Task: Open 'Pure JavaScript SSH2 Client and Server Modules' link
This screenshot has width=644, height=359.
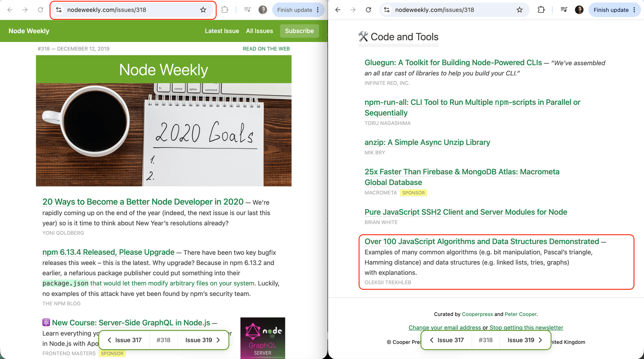Action: tap(466, 212)
